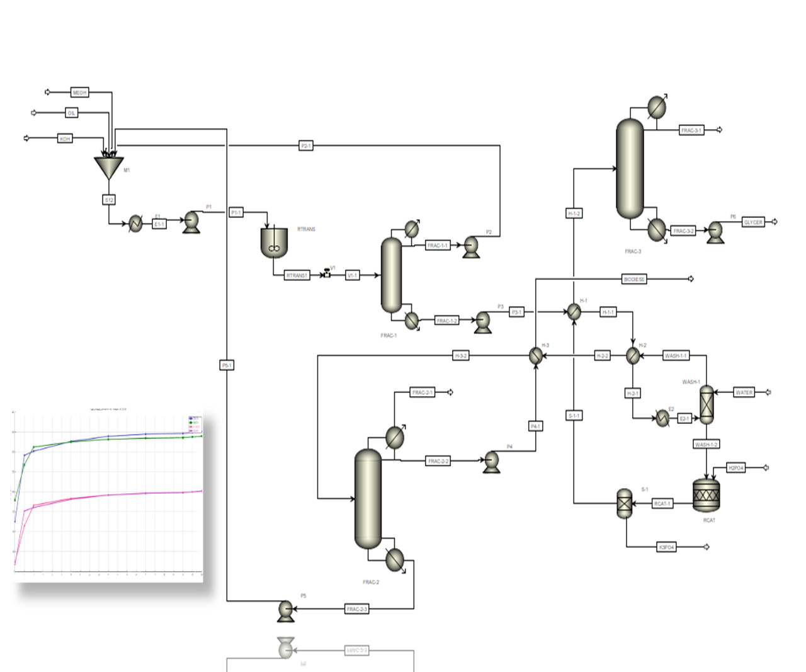Select the MEOH feed stream label

[x=79, y=93]
